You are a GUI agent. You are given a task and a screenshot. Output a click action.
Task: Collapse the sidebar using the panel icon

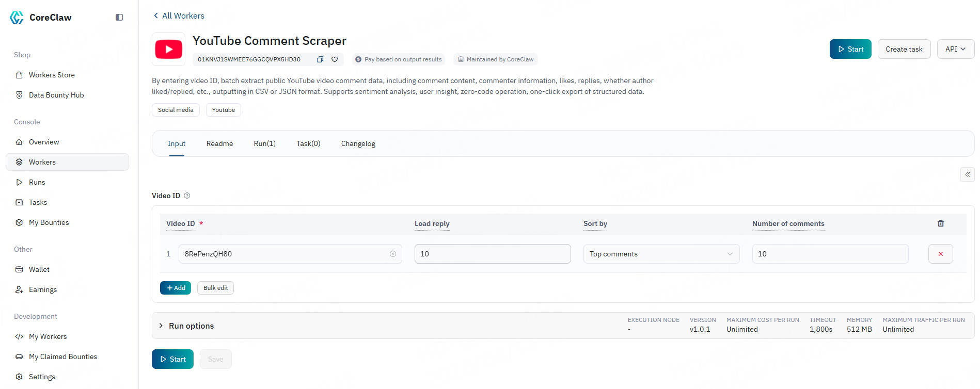pos(119,18)
